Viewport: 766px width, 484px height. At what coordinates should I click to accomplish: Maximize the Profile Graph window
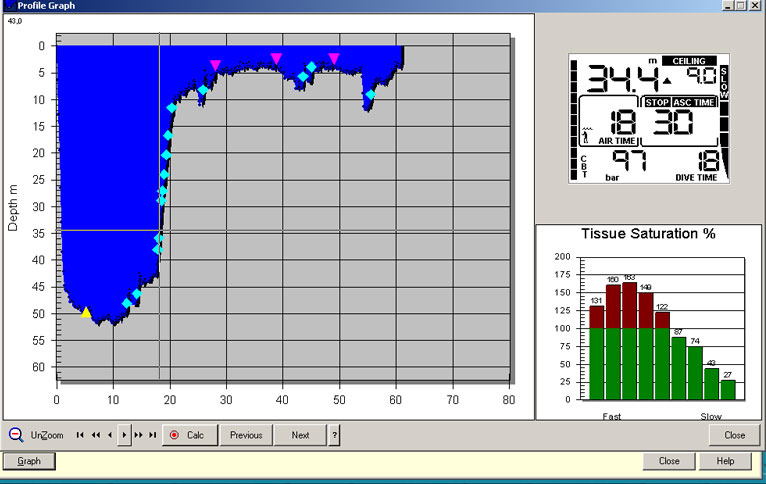tap(741, 5)
